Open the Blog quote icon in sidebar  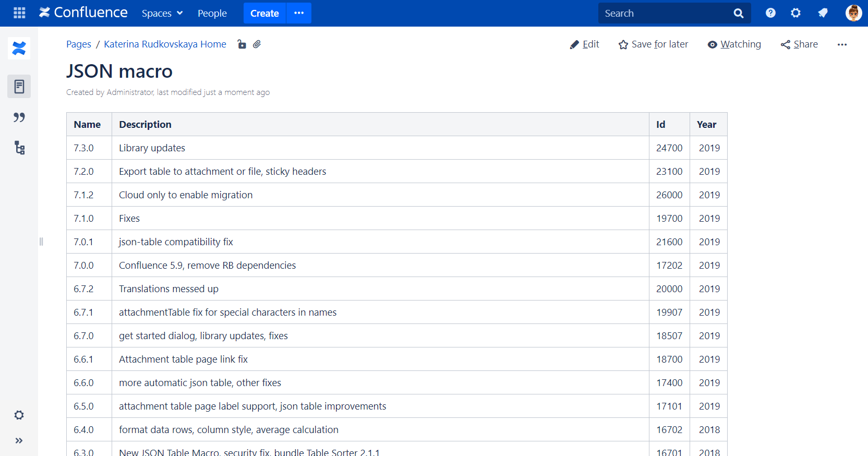tap(19, 117)
